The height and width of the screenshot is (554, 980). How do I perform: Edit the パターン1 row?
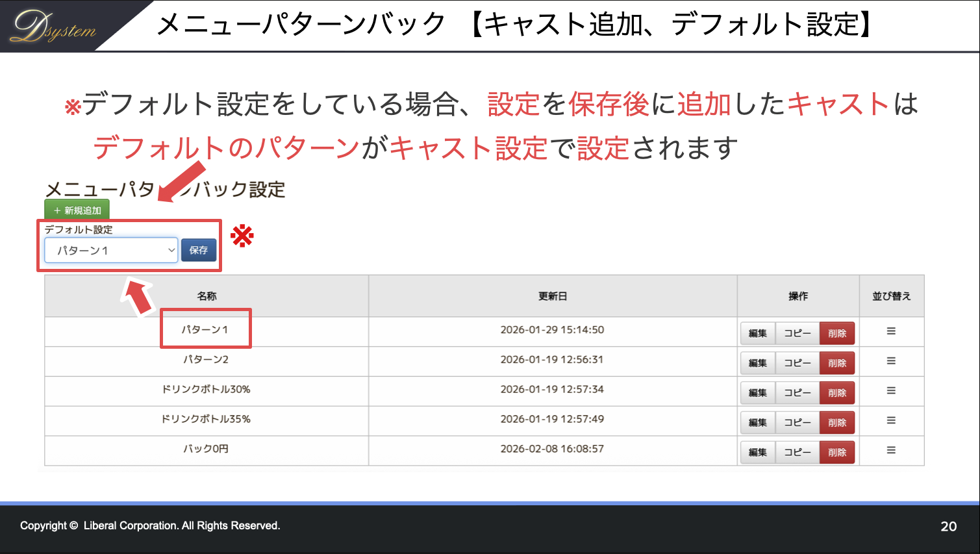coord(758,333)
